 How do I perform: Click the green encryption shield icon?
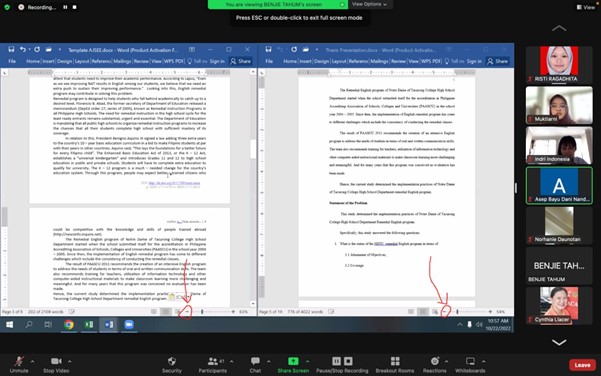tap(7, 7)
